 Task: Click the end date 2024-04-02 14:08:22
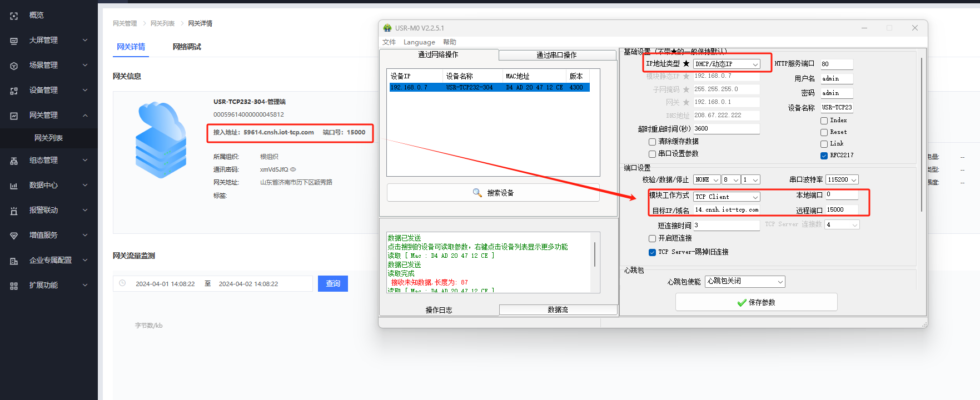click(248, 284)
